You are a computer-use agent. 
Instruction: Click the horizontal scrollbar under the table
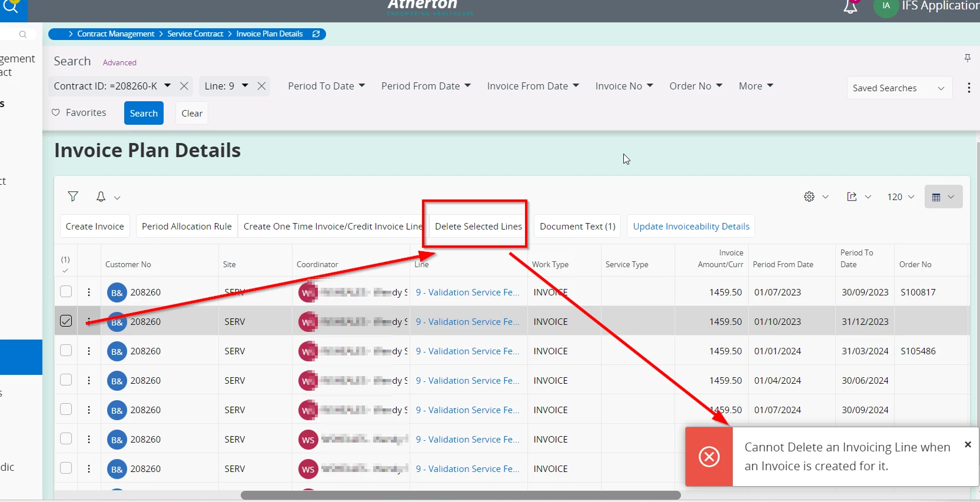coord(460,496)
